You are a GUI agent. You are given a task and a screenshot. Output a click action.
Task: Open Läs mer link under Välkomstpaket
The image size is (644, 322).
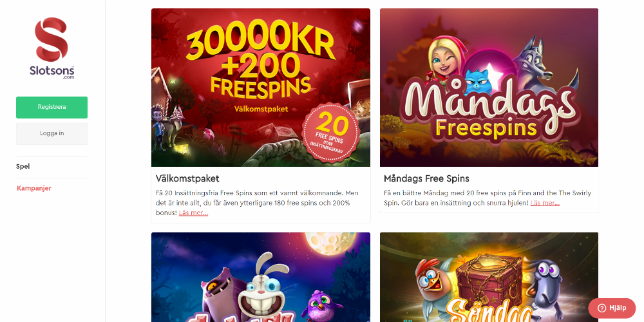point(193,213)
